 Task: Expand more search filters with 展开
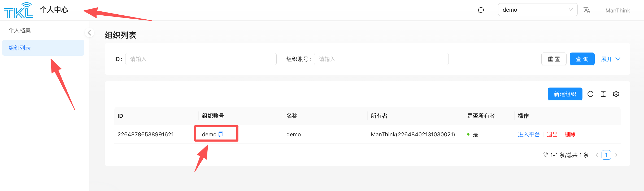coord(610,59)
